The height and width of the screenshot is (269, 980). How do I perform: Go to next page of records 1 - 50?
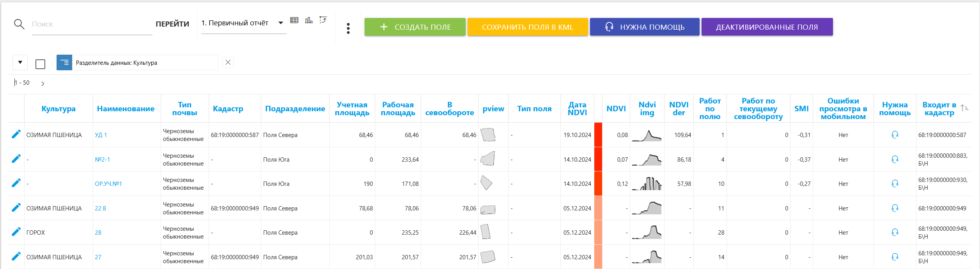(x=43, y=84)
